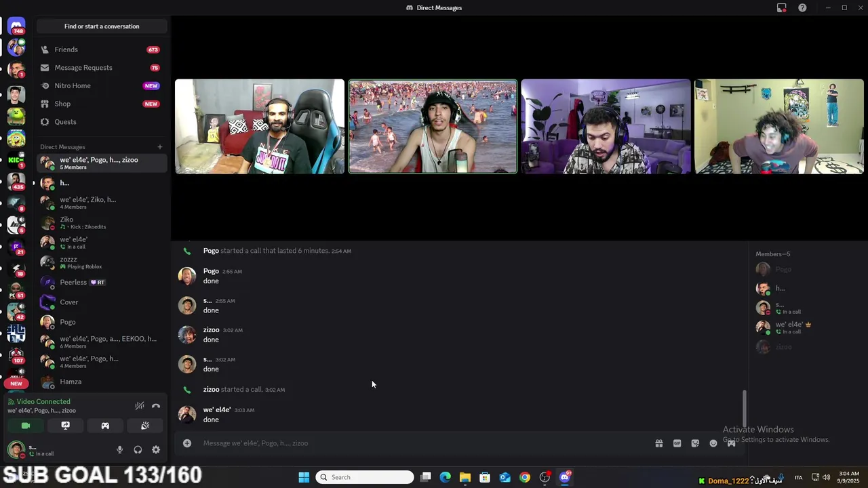The height and width of the screenshot is (488, 868).
Task: Click the plus attachment button beside message box
Action: (x=187, y=443)
